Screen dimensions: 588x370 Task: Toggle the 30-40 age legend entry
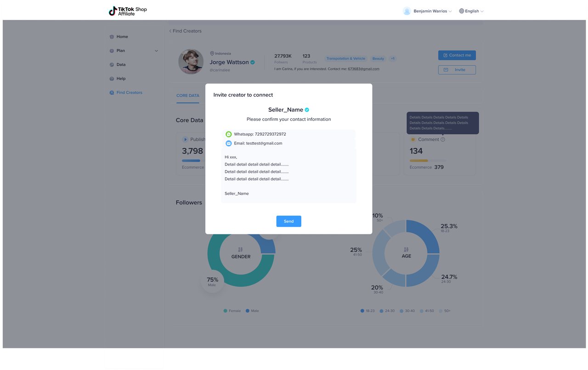[407, 311]
